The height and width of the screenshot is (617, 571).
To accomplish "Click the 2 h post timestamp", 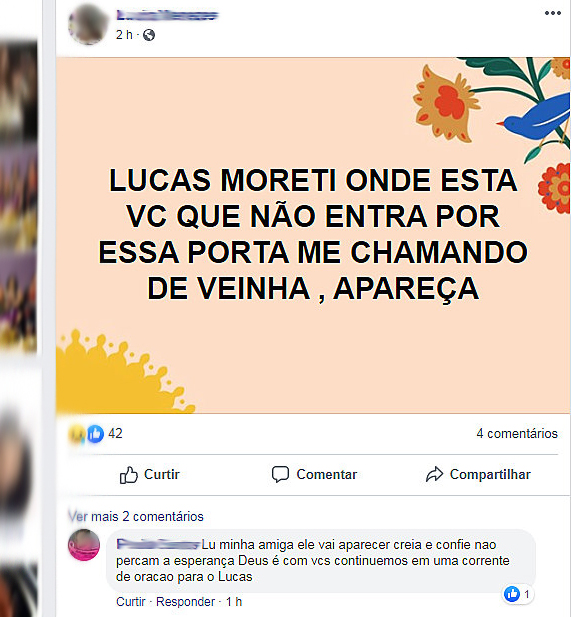I will [124, 35].
